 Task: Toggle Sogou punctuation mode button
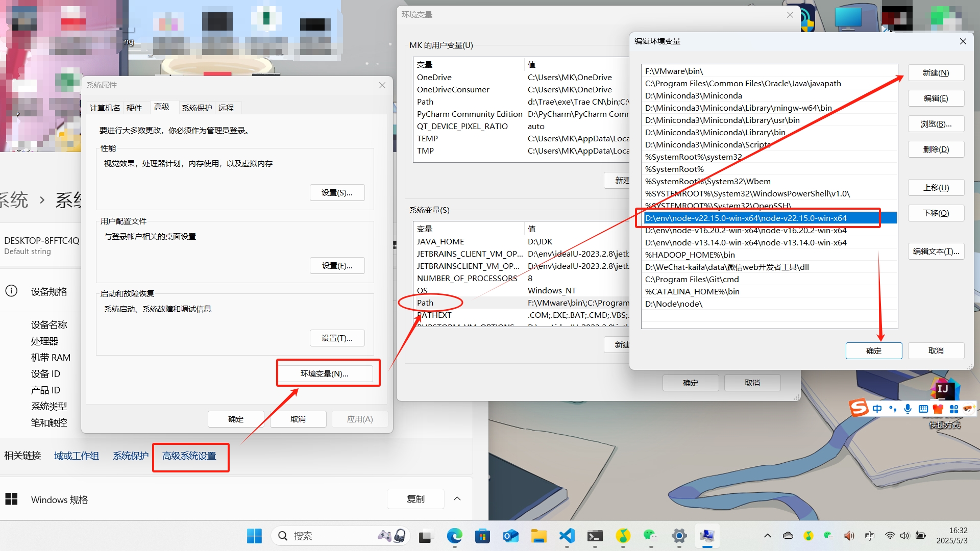pos(892,409)
